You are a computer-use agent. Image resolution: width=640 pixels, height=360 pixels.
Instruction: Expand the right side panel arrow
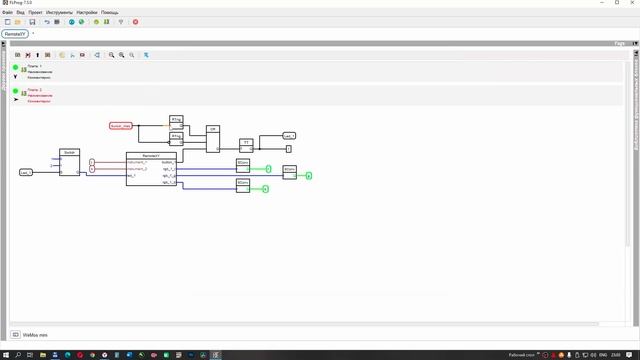636,53
